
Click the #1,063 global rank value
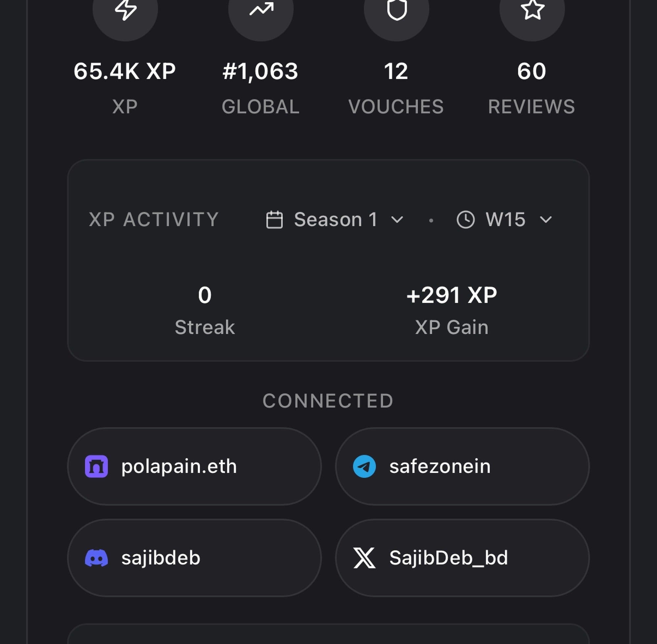(261, 71)
